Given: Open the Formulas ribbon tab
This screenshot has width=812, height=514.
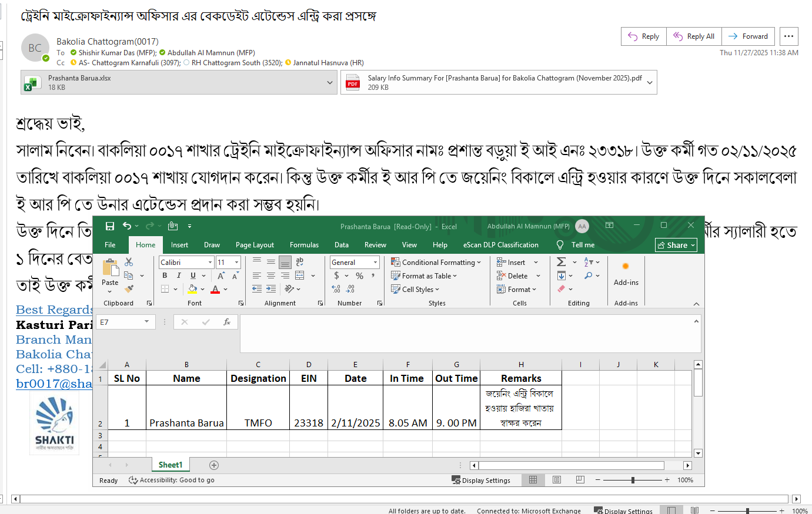Looking at the screenshot, I should pos(304,245).
